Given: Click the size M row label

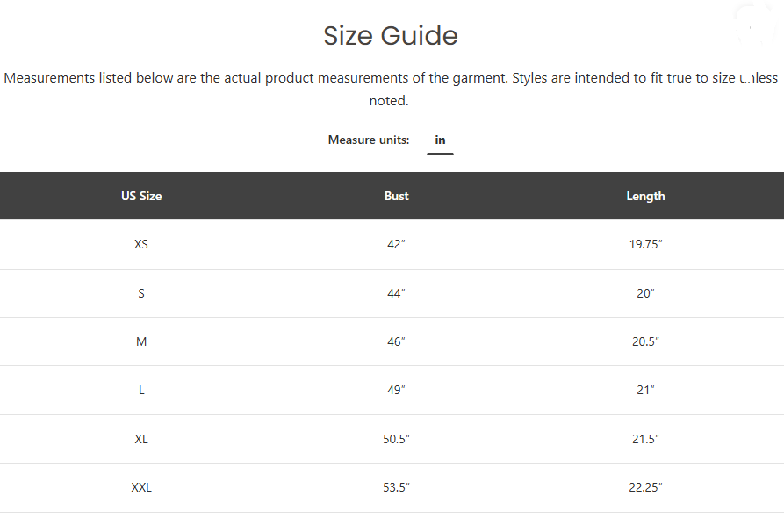Looking at the screenshot, I should coord(141,341).
